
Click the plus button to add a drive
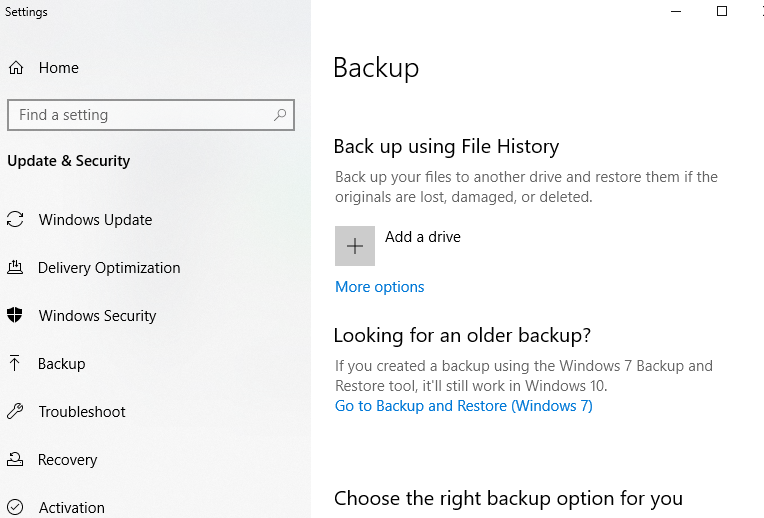tap(355, 246)
